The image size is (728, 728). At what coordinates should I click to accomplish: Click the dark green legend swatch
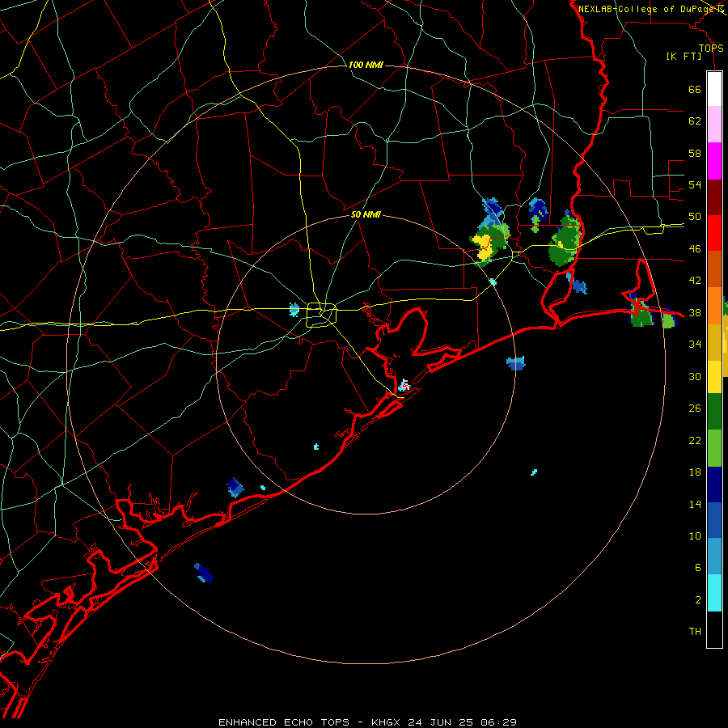point(714,412)
